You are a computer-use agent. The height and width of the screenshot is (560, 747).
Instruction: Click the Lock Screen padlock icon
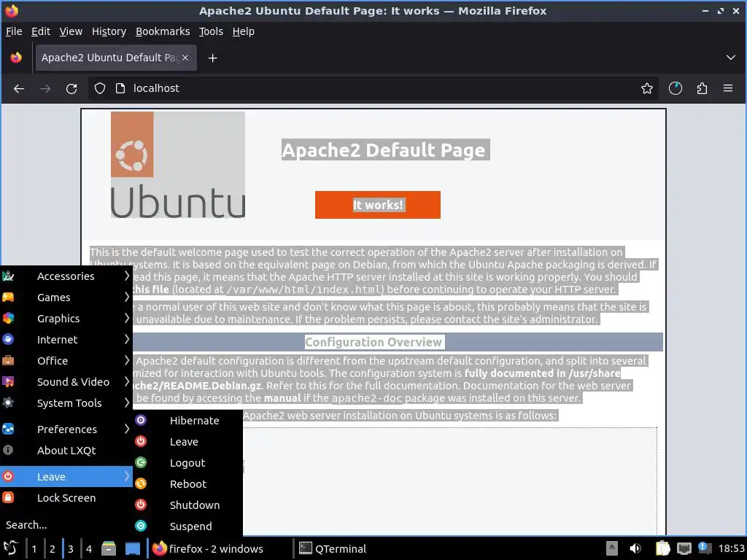pos(8,497)
